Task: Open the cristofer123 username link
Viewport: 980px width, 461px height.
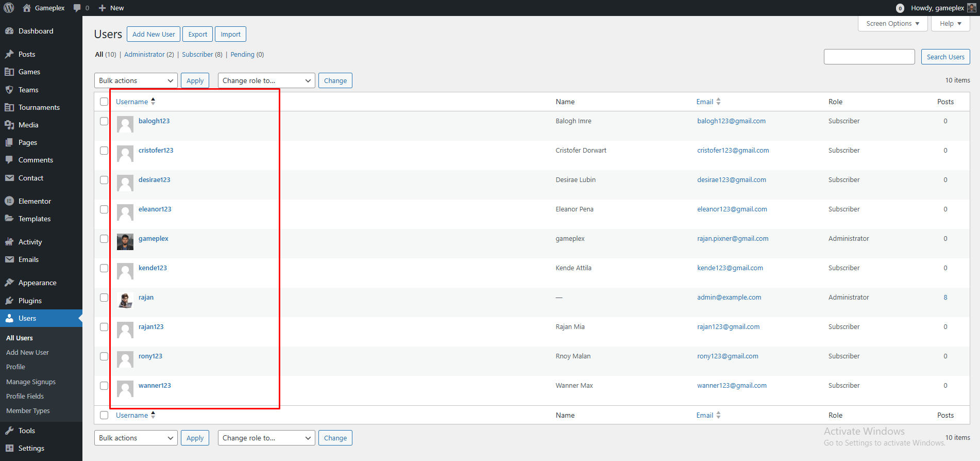Action: 156,151
